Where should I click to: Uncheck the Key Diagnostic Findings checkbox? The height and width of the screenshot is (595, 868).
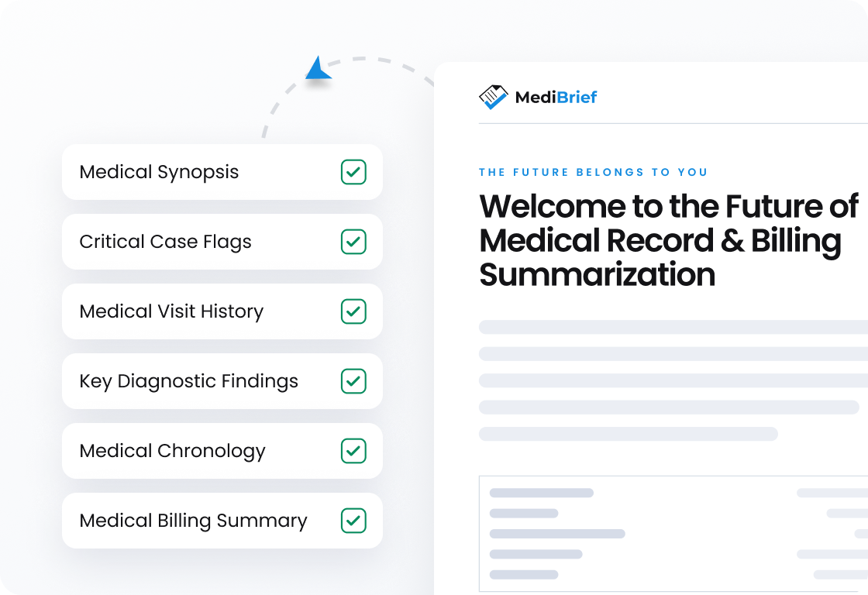click(353, 381)
